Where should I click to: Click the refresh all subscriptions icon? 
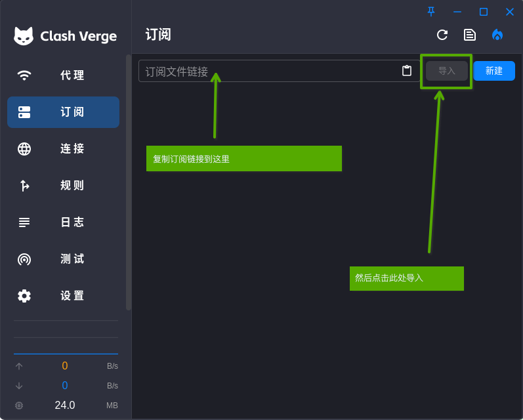click(x=442, y=35)
